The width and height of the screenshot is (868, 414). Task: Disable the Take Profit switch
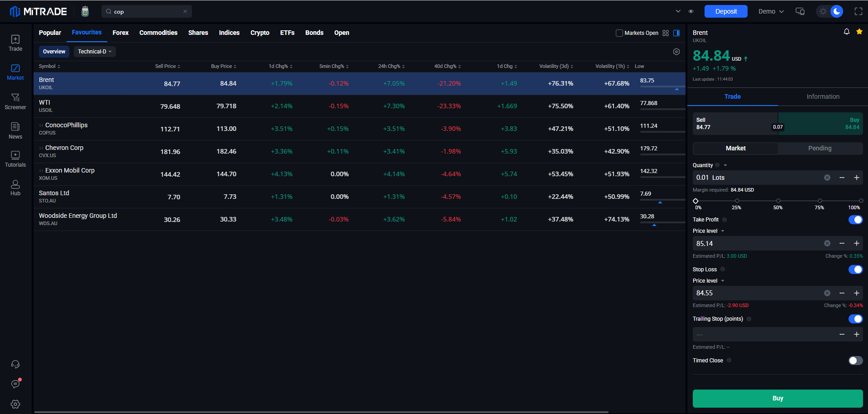pyautogui.click(x=855, y=220)
